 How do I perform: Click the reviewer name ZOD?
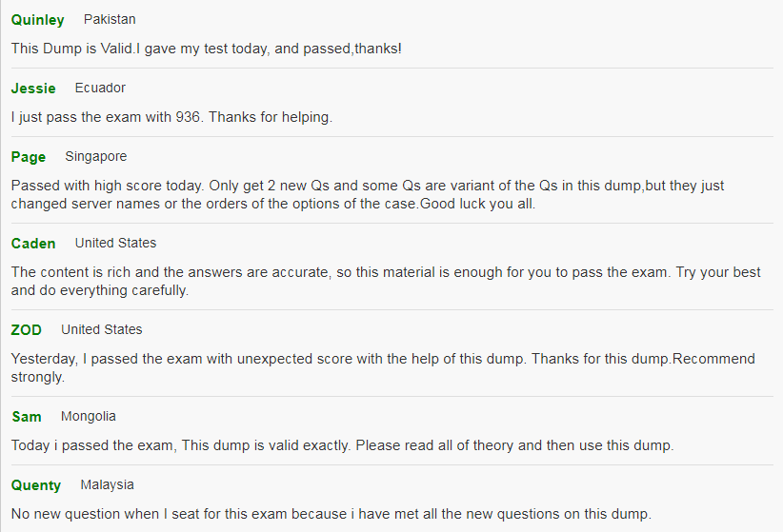[x=26, y=330]
